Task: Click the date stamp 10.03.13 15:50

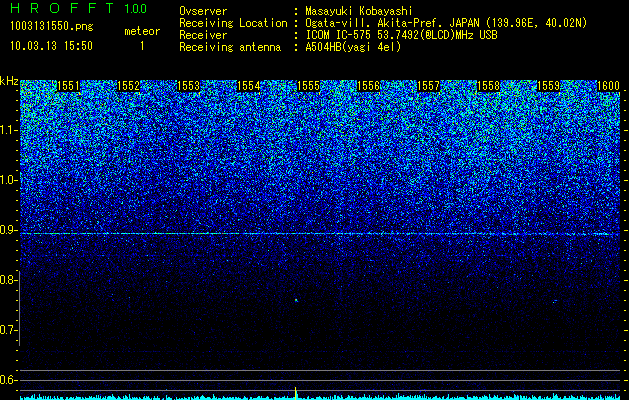Action: [51, 46]
